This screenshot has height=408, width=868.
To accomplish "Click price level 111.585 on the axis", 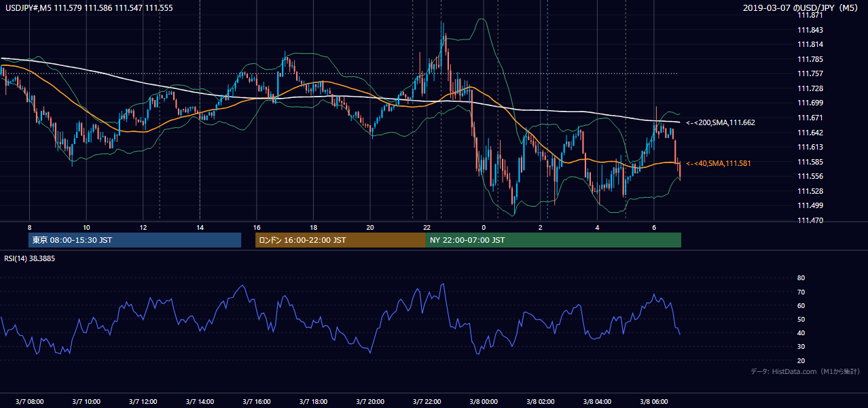I will [810, 162].
